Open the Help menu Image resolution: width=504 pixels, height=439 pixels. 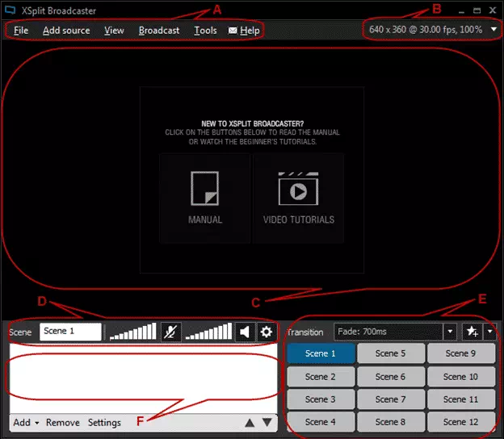tap(250, 31)
